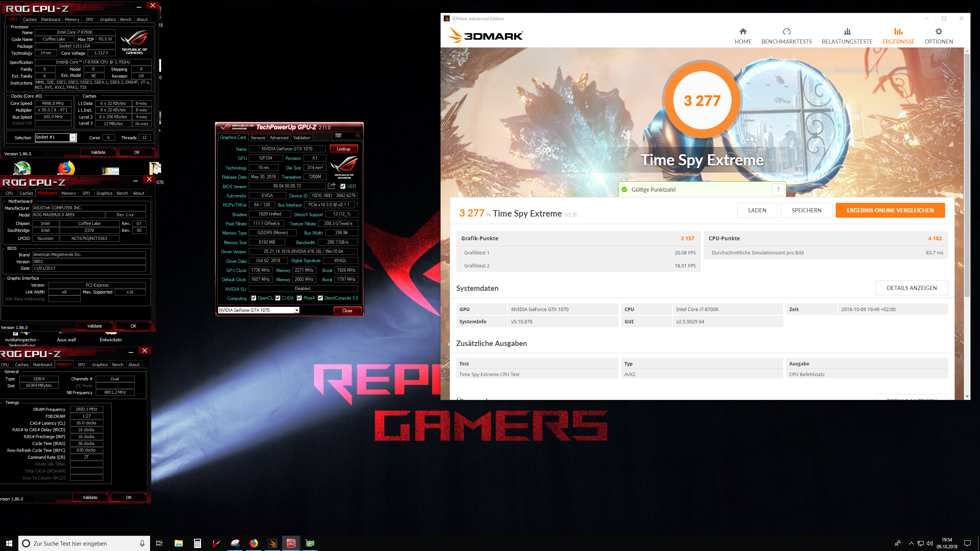Click the 3DMark vertical scrollbar thumb

[967, 176]
